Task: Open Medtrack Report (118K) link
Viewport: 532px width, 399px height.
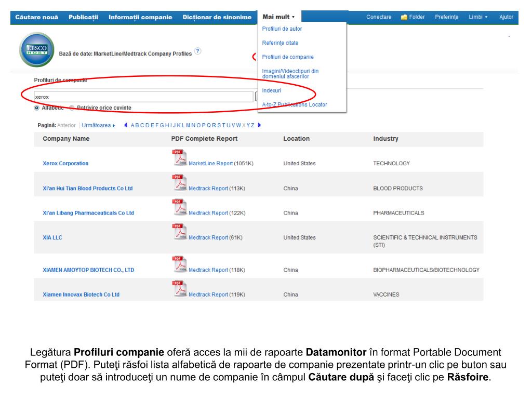Action: point(208,270)
